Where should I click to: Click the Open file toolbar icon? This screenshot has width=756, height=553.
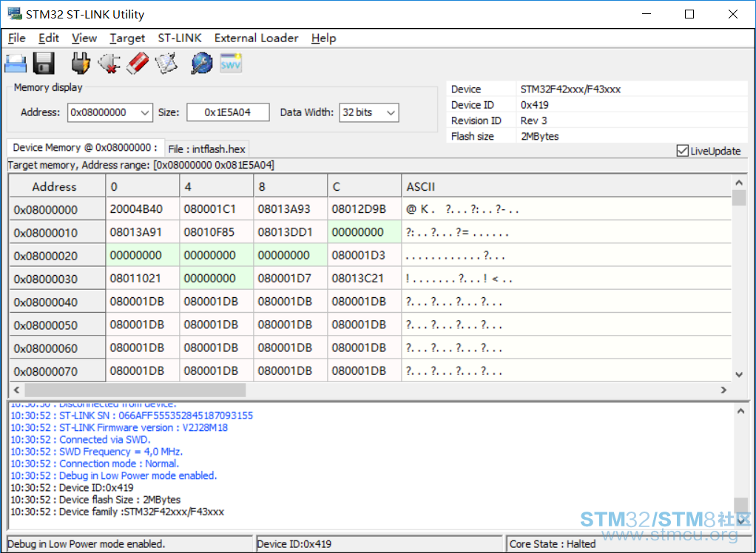tap(16, 63)
